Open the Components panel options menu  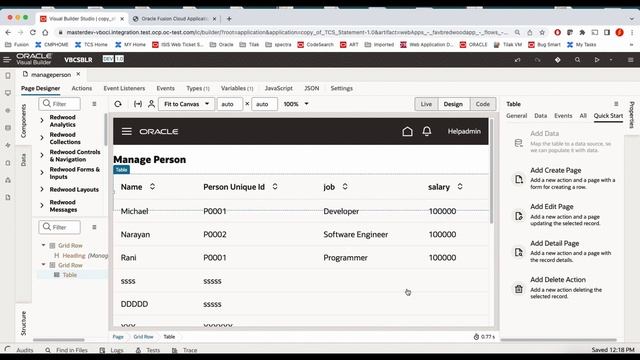94,104
